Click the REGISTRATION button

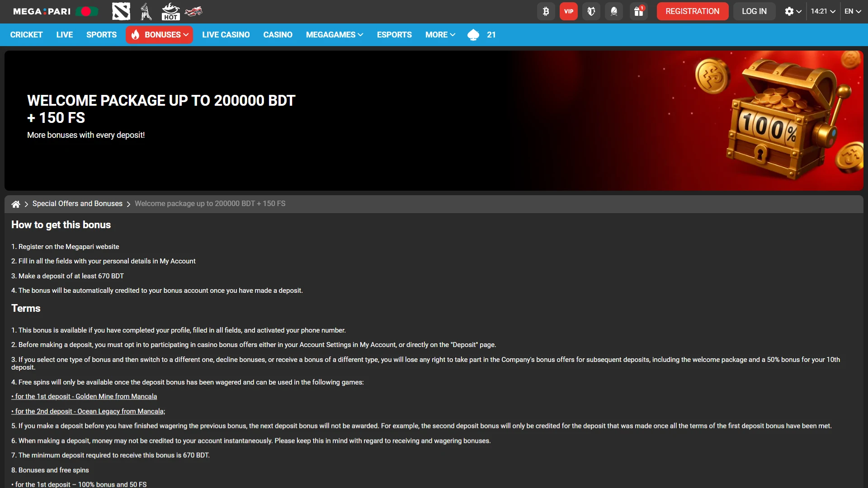tap(692, 11)
